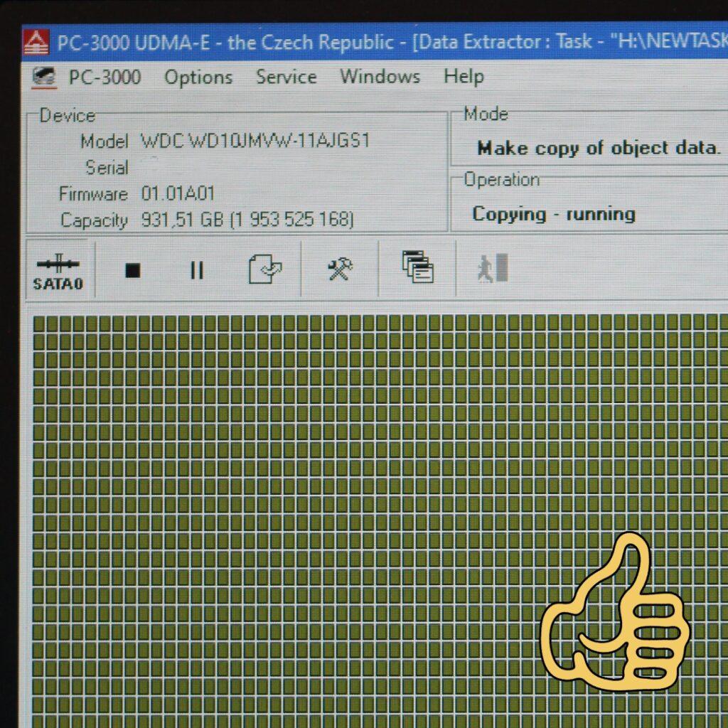Stop the copying operation

point(133,270)
